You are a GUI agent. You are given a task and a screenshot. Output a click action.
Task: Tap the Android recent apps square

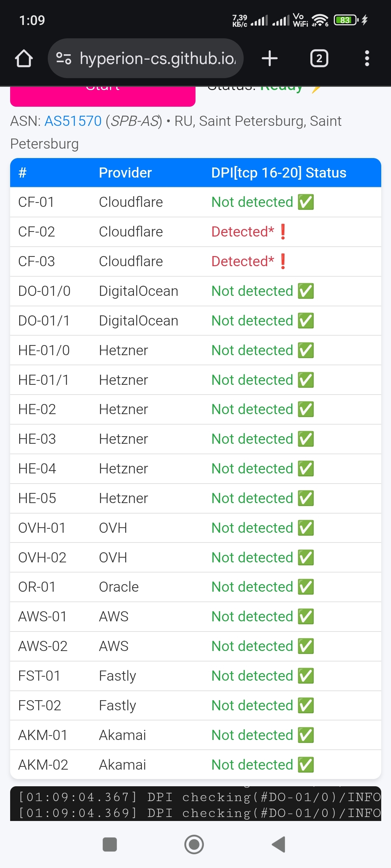click(x=110, y=844)
